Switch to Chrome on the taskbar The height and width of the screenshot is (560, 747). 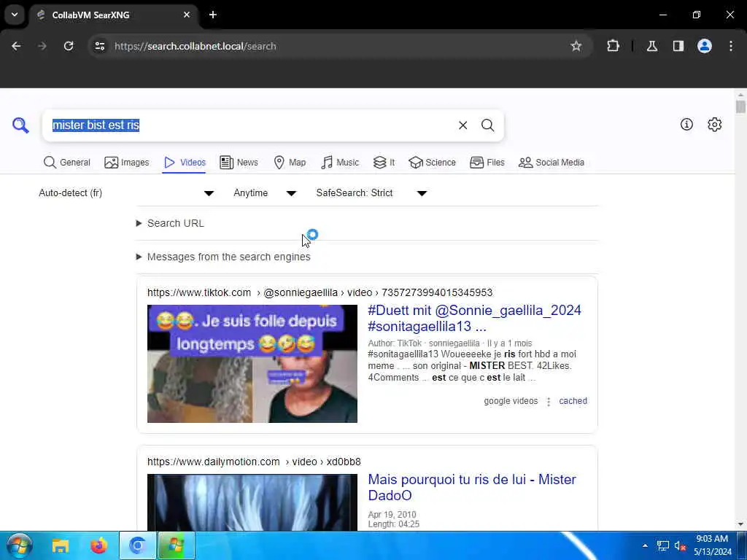coord(138,545)
